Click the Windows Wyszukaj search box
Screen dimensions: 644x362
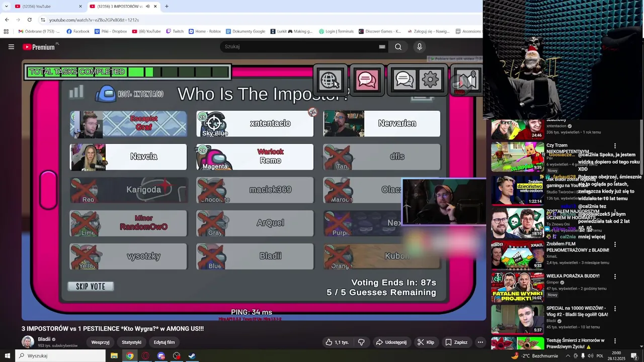click(x=60, y=356)
